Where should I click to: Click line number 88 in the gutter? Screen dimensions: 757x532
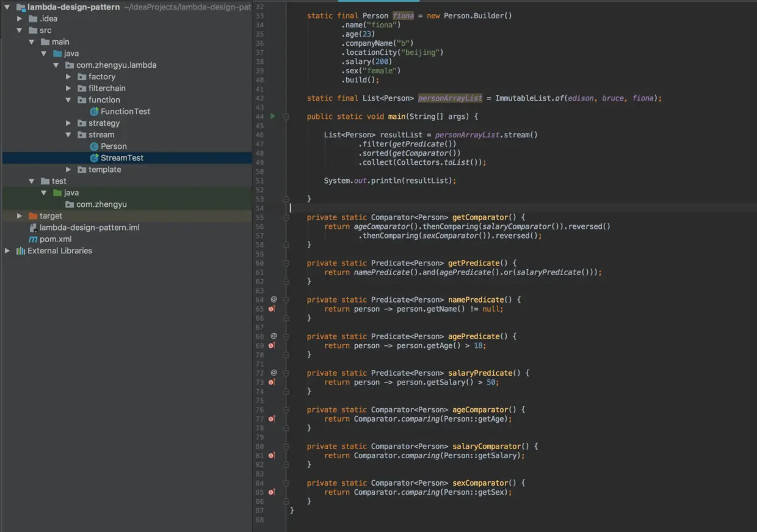[259, 519]
